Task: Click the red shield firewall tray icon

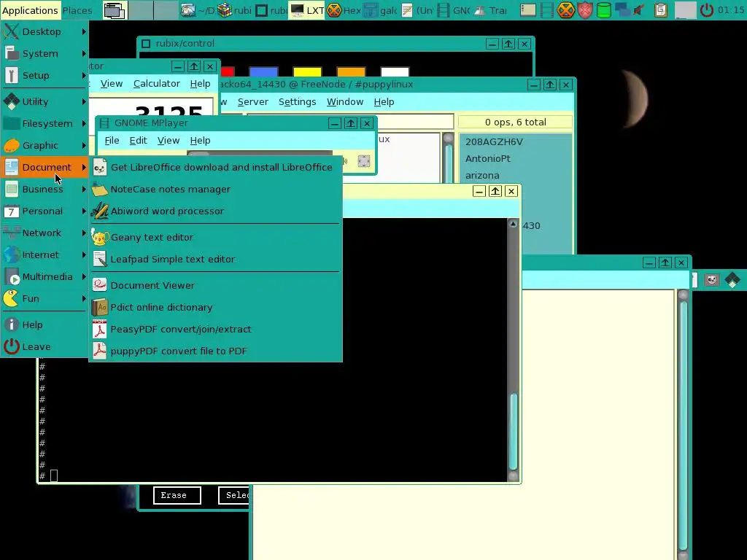Action: 584,10
